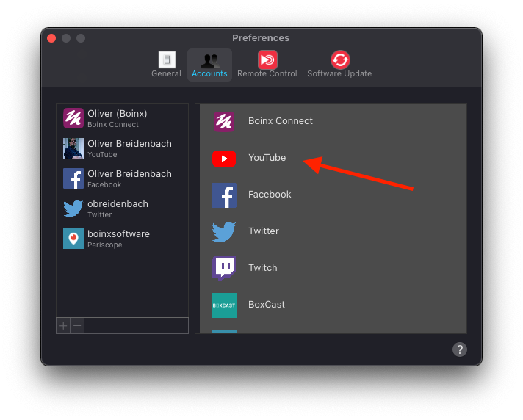Click the Remote Control red icon
Viewport: 523px width, 420px height.
tap(267, 59)
